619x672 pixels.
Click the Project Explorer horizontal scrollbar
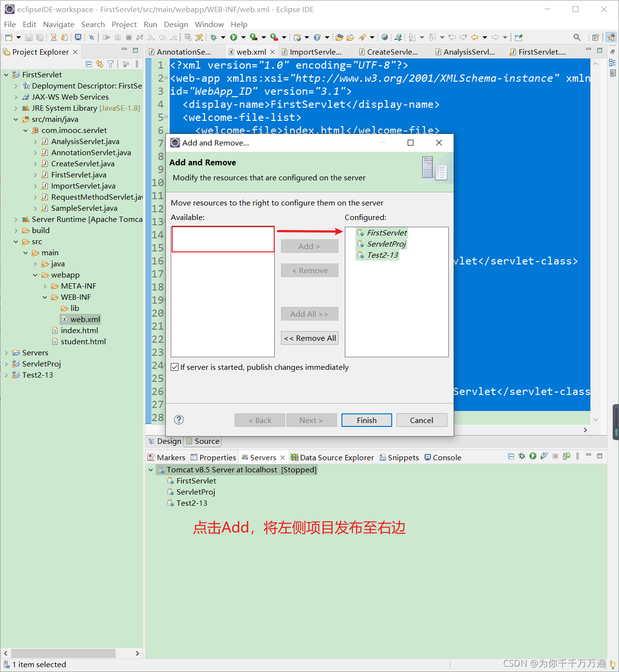pos(63,653)
